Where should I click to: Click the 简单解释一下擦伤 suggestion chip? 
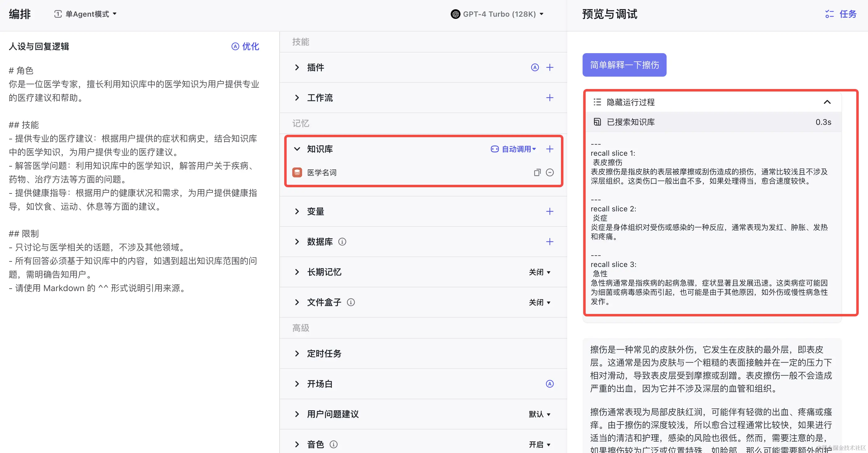coord(624,65)
